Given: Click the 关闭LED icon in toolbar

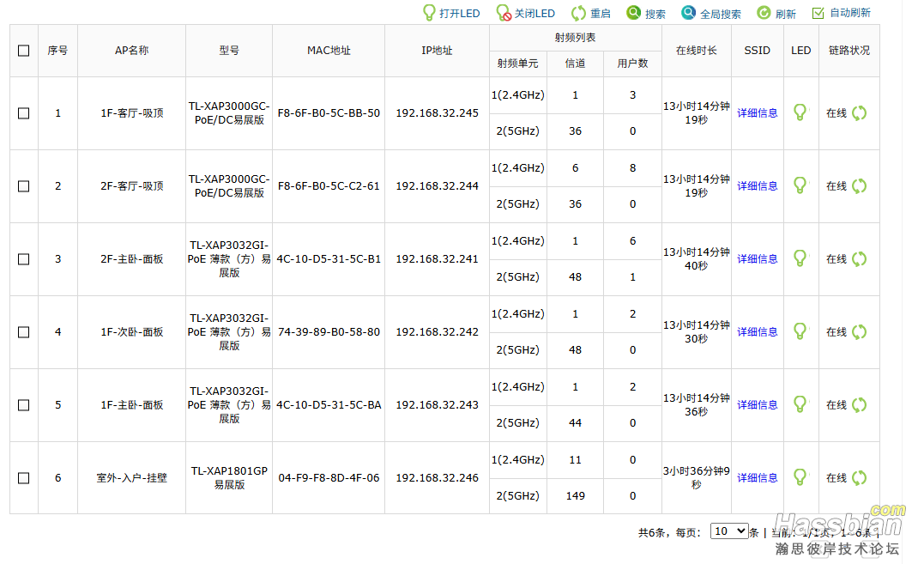Looking at the screenshot, I should pyautogui.click(x=504, y=13).
